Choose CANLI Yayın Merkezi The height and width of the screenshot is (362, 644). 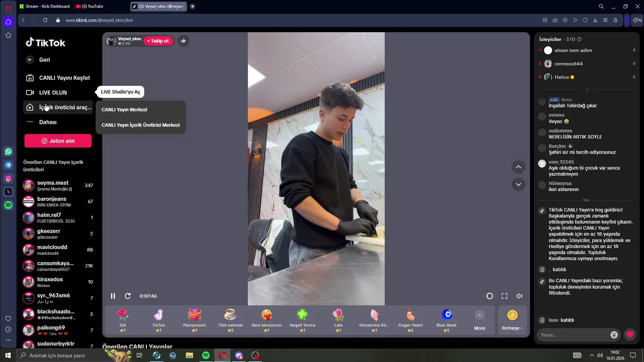(124, 110)
